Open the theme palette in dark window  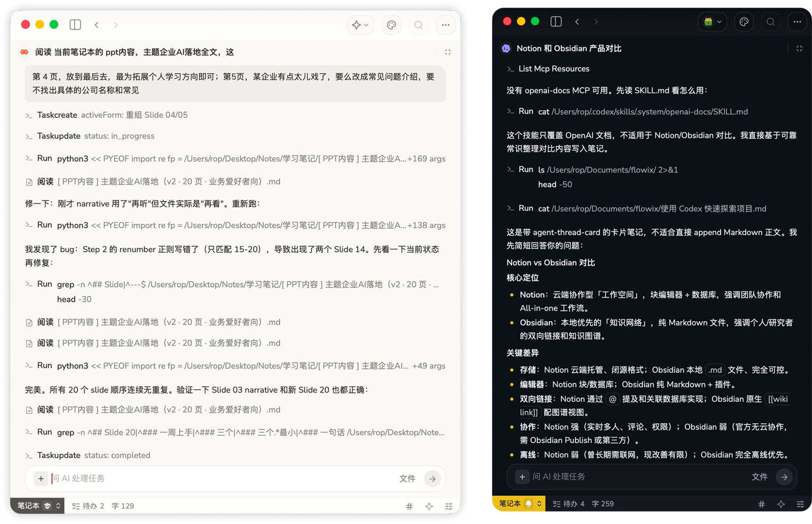pyautogui.click(x=744, y=22)
